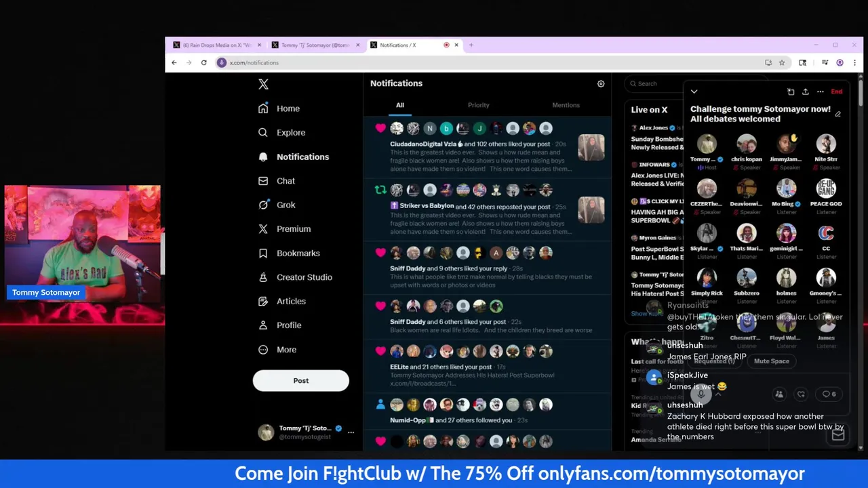Click post thumbnail in the liked-post notification
Viewport: 868px width, 488px height.
(x=591, y=147)
